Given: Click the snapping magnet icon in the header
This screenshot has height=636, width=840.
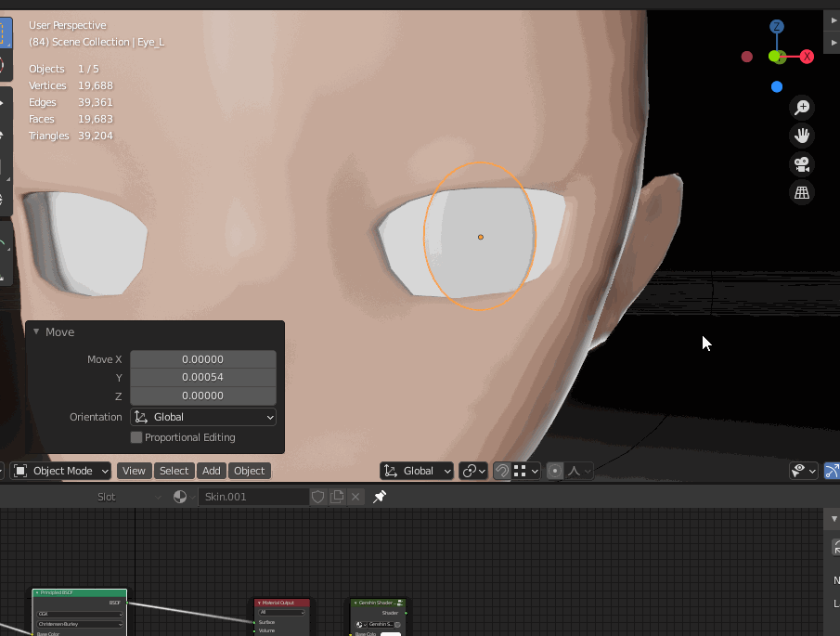Looking at the screenshot, I should tap(501, 471).
